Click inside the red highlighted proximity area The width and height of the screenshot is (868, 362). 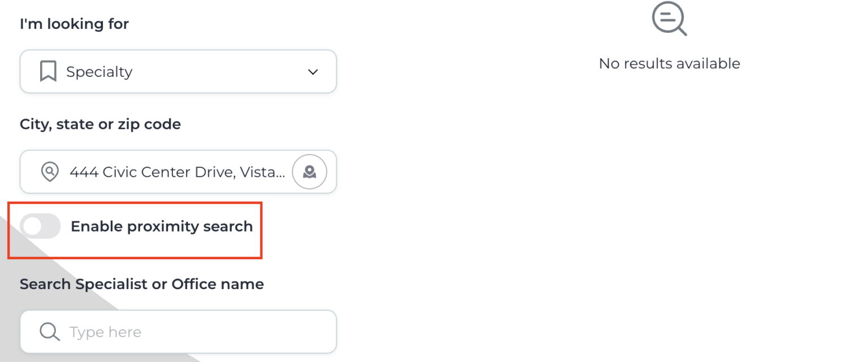click(x=134, y=229)
